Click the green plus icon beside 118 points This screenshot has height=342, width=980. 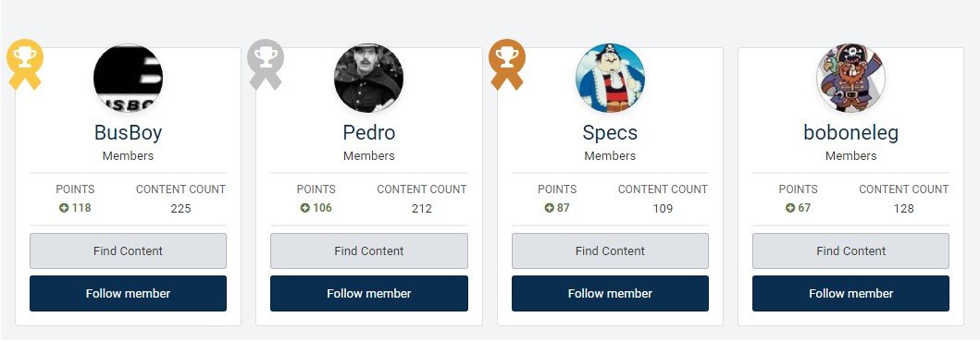point(64,208)
